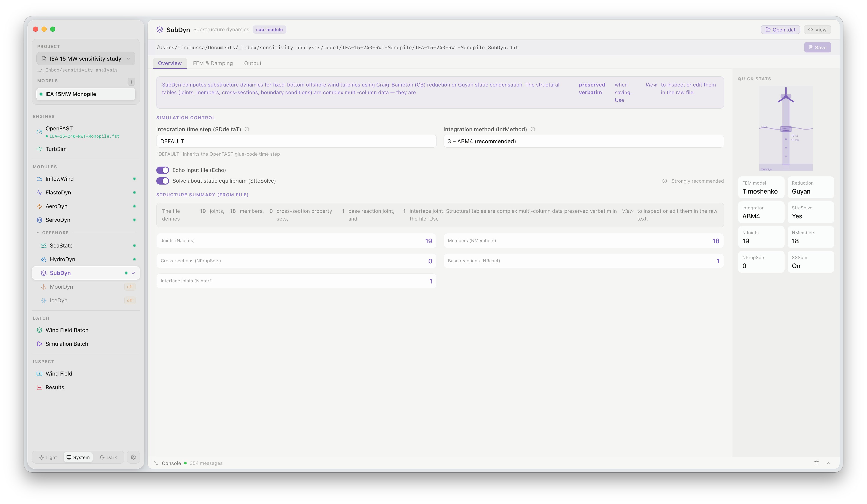
Task: Click the Joints (NJoints) row
Action: coord(296,241)
